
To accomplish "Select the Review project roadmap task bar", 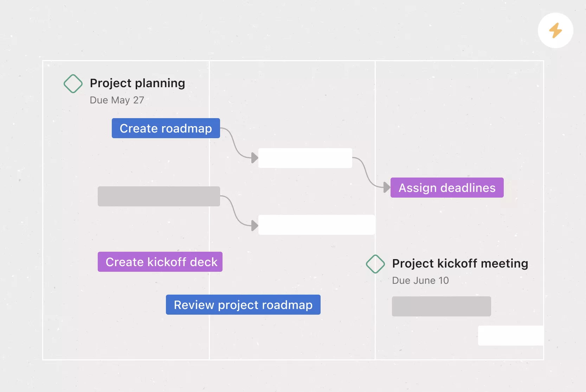I will [x=243, y=305].
